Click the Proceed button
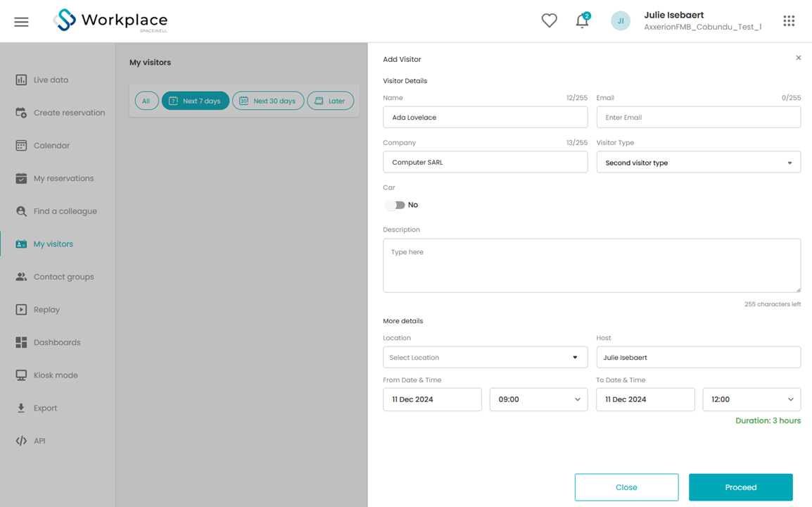812x507 pixels. [x=740, y=487]
